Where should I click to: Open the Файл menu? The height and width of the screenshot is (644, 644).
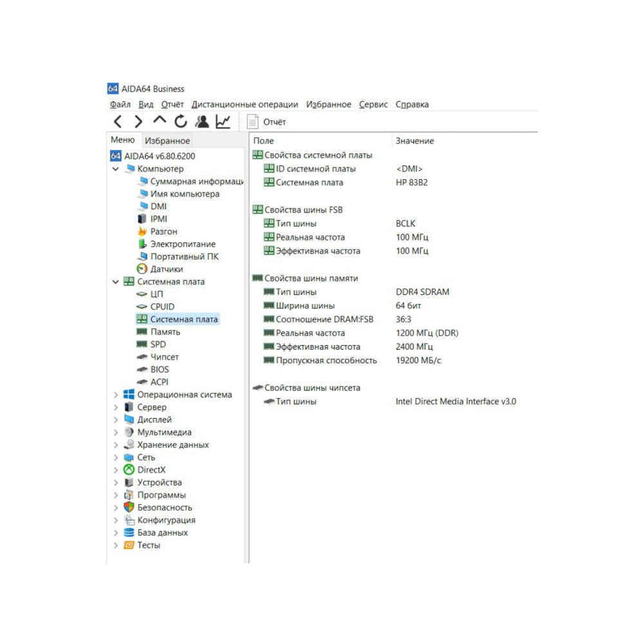pyautogui.click(x=120, y=104)
